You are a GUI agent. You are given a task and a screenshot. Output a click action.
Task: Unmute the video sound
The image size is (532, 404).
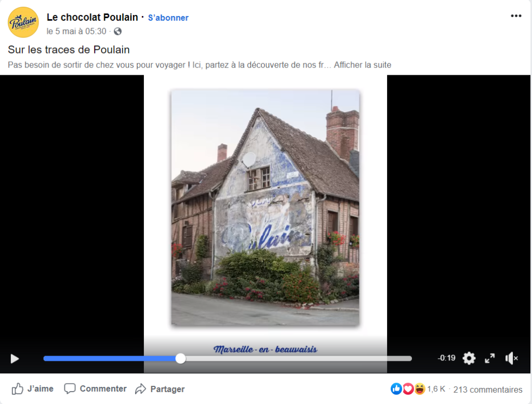coord(511,358)
